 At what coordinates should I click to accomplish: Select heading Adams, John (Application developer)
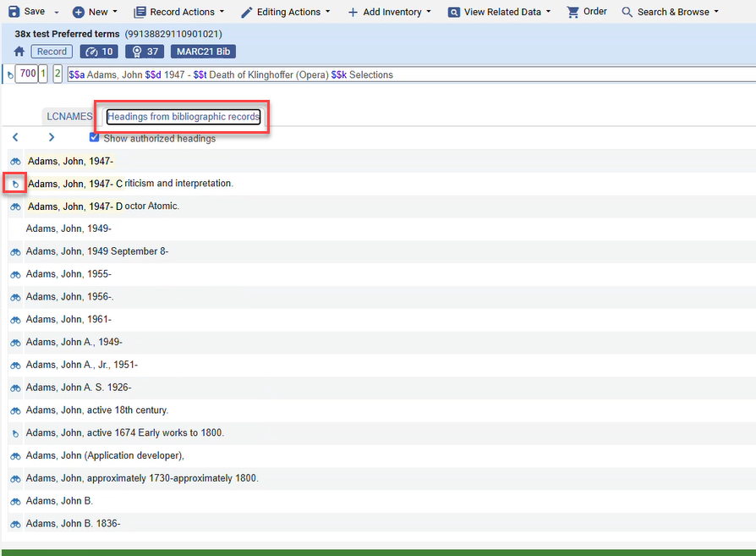click(105, 455)
